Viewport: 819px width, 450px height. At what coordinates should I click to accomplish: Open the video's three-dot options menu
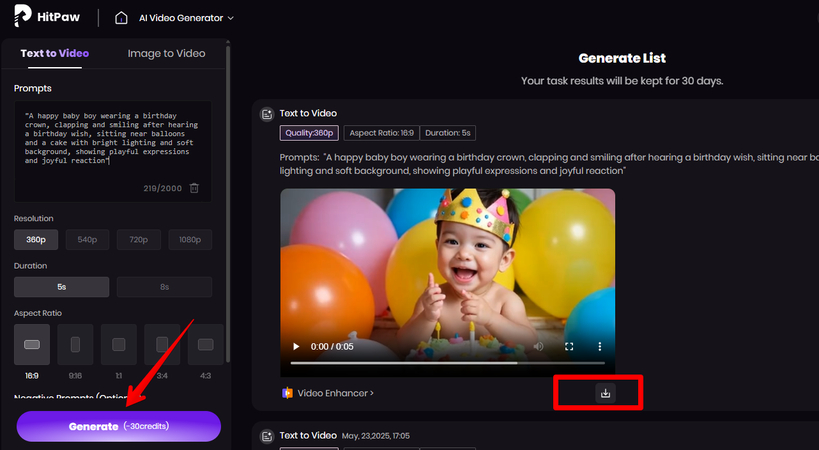[600, 346]
